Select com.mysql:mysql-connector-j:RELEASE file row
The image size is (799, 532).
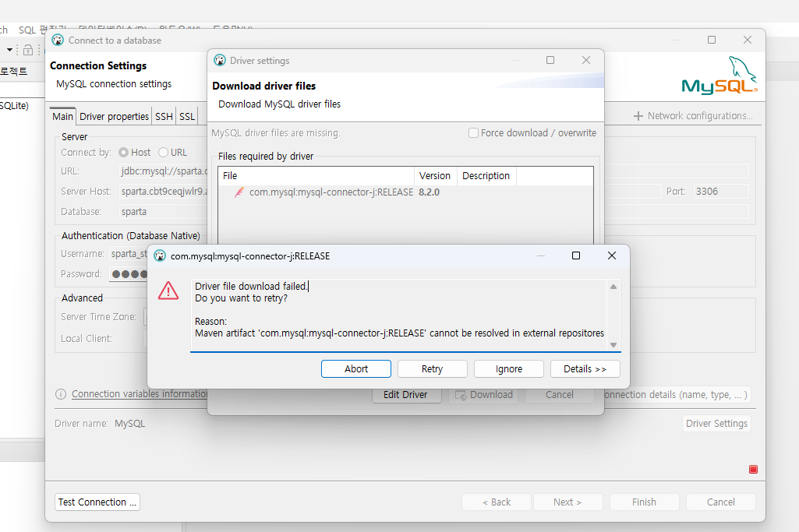405,192
